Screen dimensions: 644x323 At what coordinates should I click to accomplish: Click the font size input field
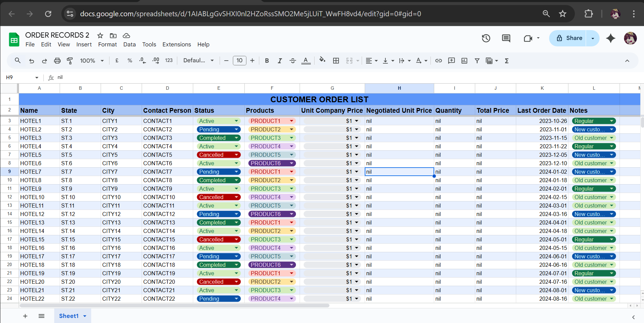point(239,61)
